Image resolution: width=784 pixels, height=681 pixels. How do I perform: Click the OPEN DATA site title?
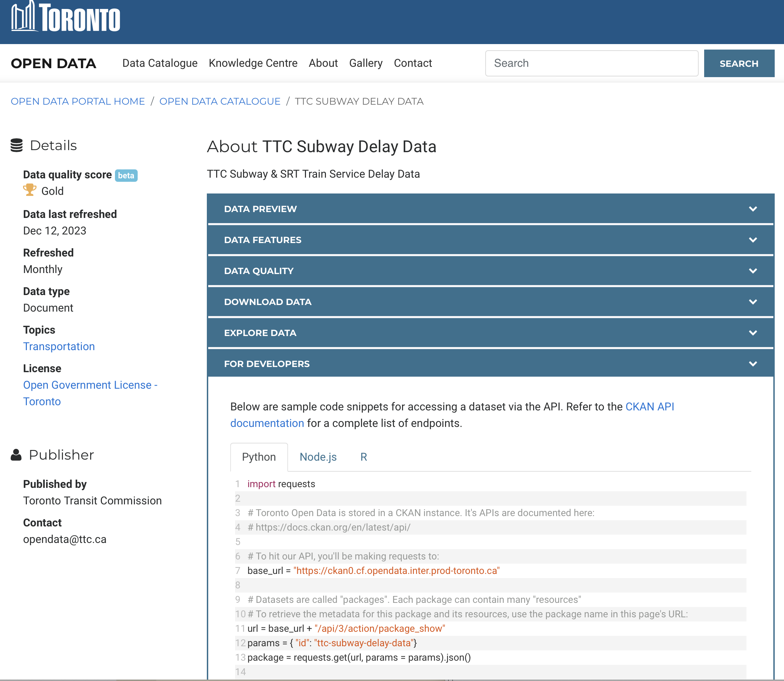tap(54, 63)
